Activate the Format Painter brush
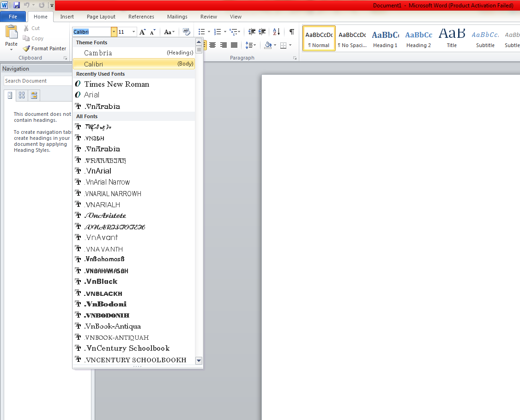 [44, 48]
